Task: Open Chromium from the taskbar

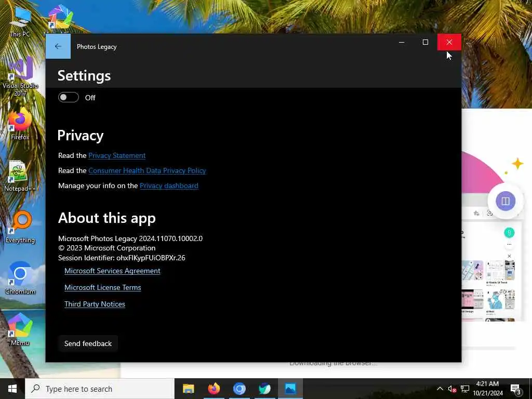Action: click(x=239, y=389)
